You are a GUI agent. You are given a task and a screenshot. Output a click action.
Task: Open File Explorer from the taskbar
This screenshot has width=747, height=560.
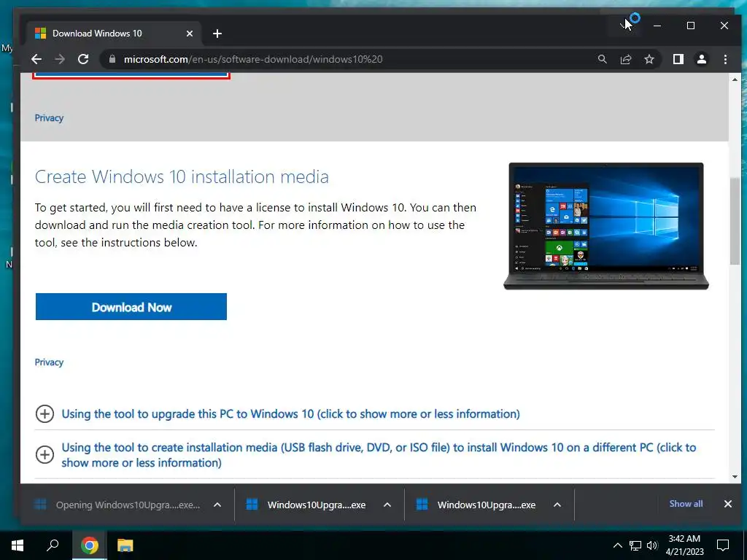point(125,545)
